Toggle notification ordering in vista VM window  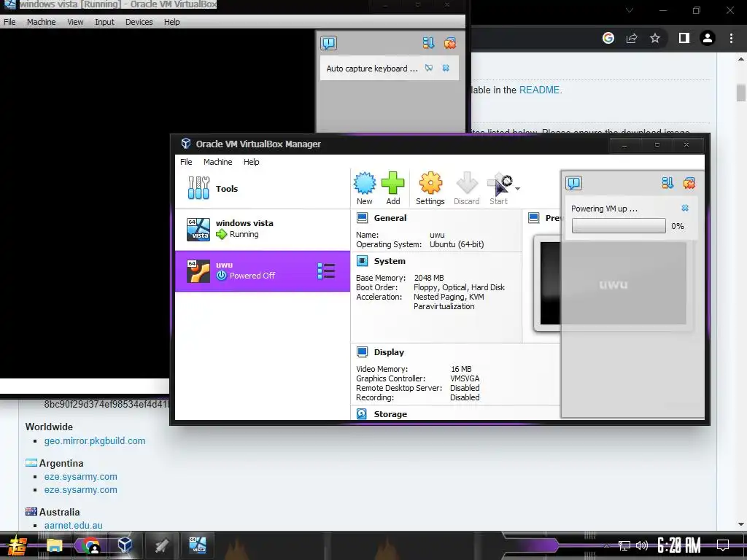[x=428, y=43]
